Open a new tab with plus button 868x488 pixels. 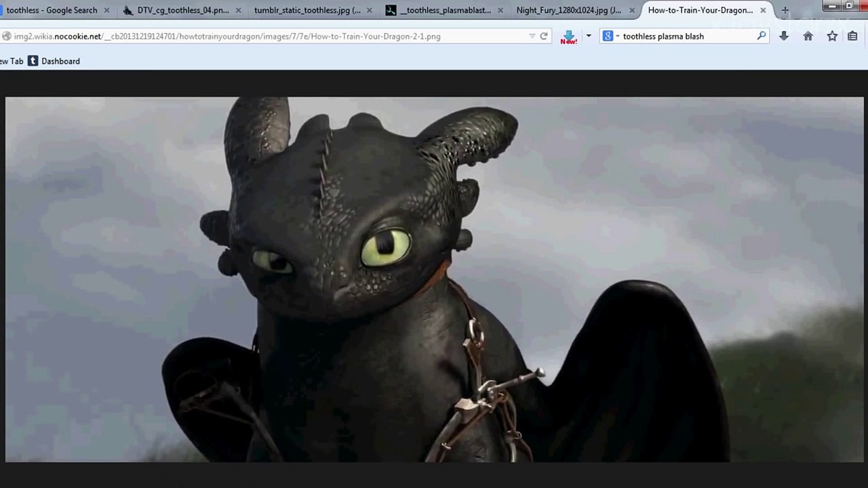click(785, 10)
